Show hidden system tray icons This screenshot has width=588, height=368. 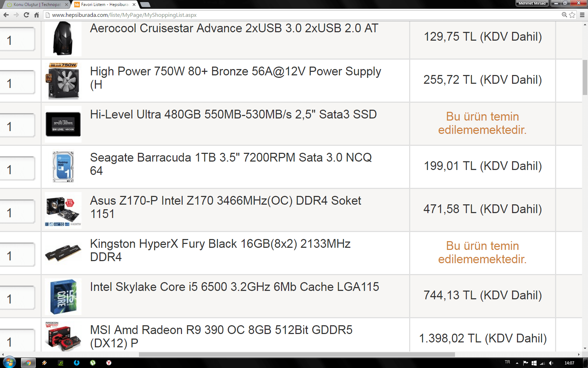pyautogui.click(x=517, y=363)
